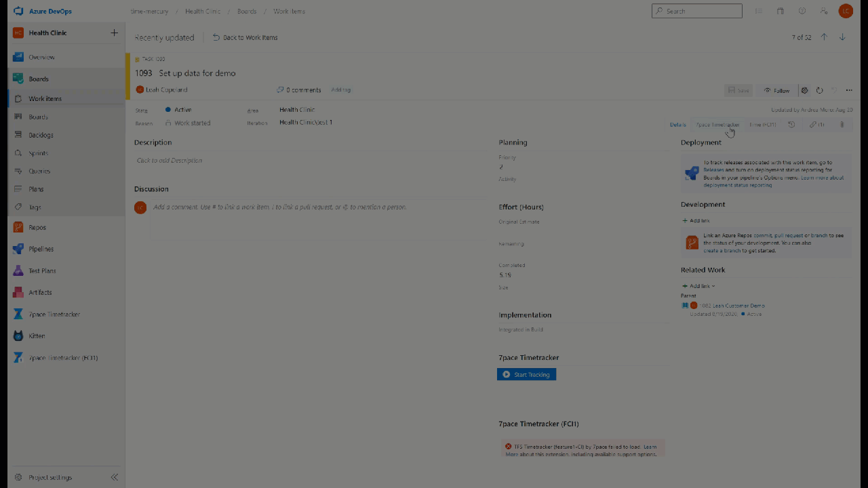Open the History tab icon
The image size is (868, 488).
791,125
